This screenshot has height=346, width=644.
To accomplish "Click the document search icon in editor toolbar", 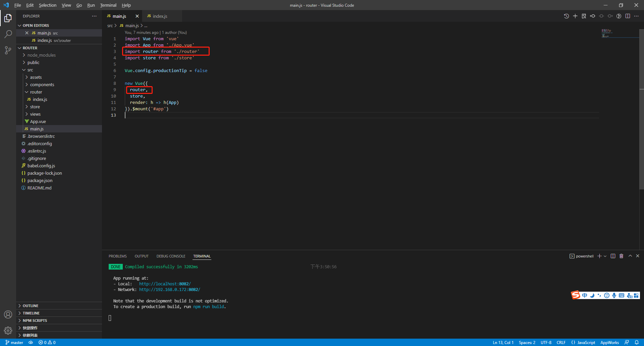I will (584, 16).
